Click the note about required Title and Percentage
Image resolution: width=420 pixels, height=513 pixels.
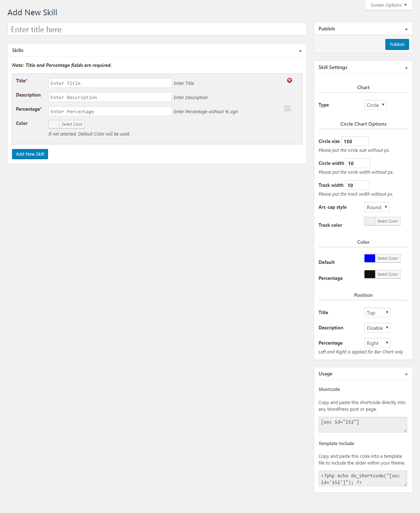point(62,65)
